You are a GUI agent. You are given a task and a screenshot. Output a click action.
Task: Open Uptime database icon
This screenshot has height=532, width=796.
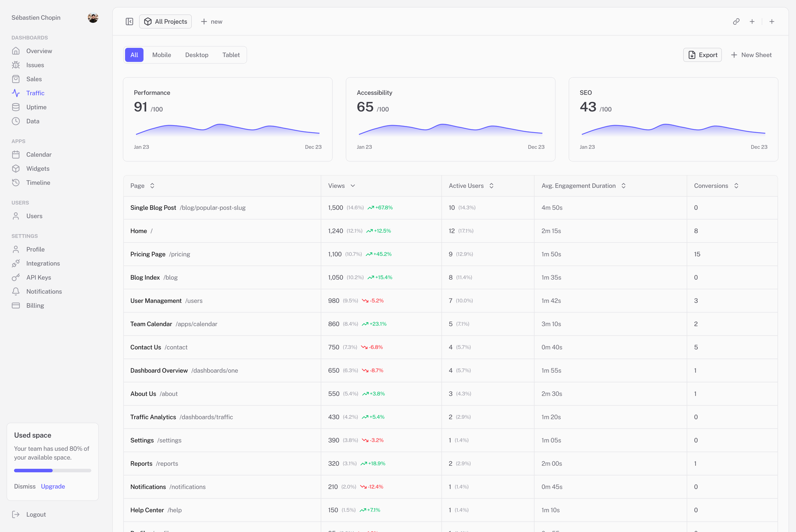16,107
